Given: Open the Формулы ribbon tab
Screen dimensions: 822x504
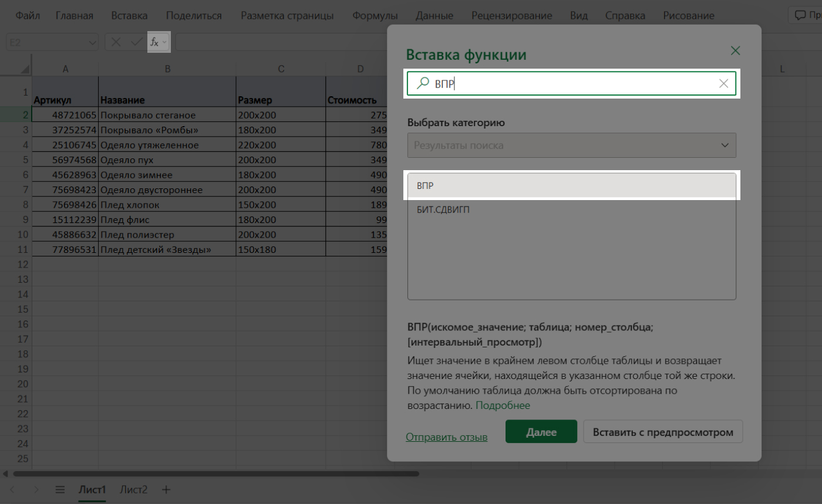Looking at the screenshot, I should (375, 16).
